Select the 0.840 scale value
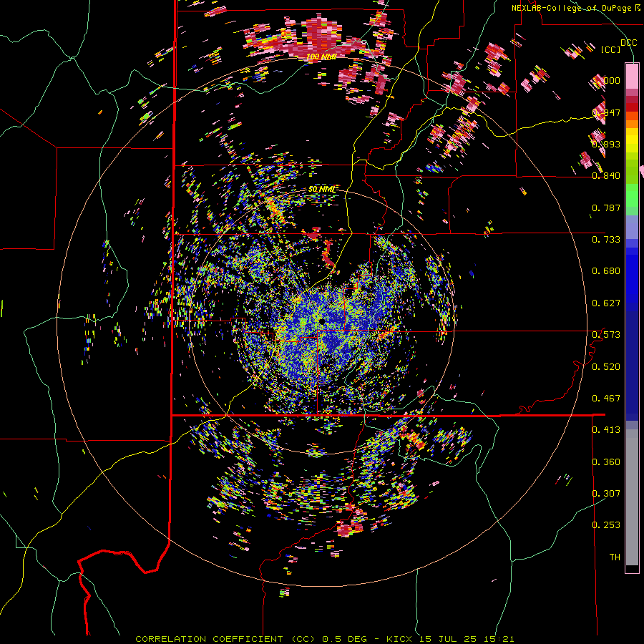 click(x=606, y=176)
